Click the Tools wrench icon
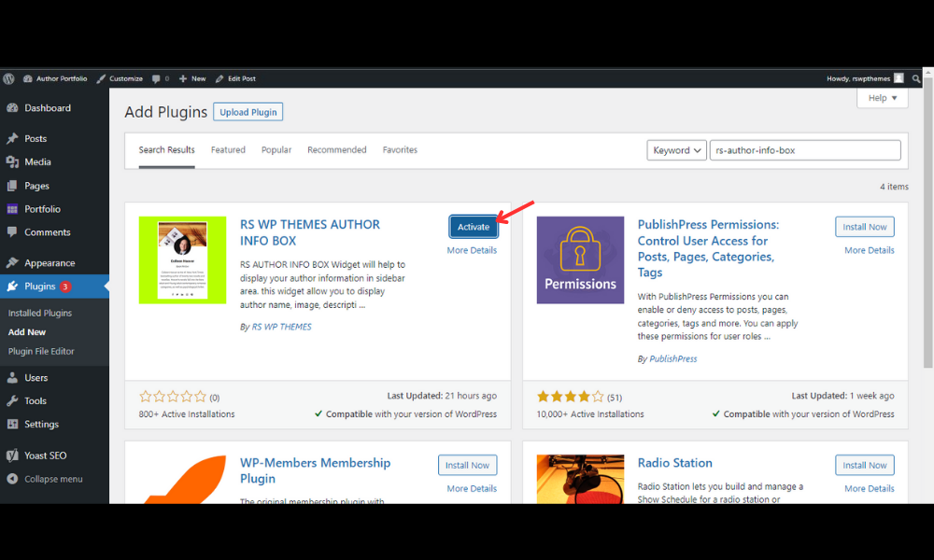Screen dimensions: 934x560 tap(12, 401)
